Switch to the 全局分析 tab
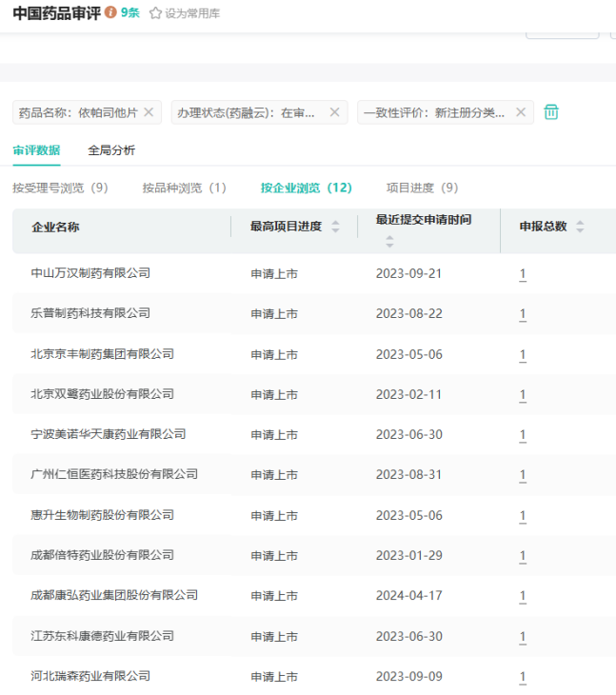Viewport: 616px width, 695px height. click(x=111, y=150)
